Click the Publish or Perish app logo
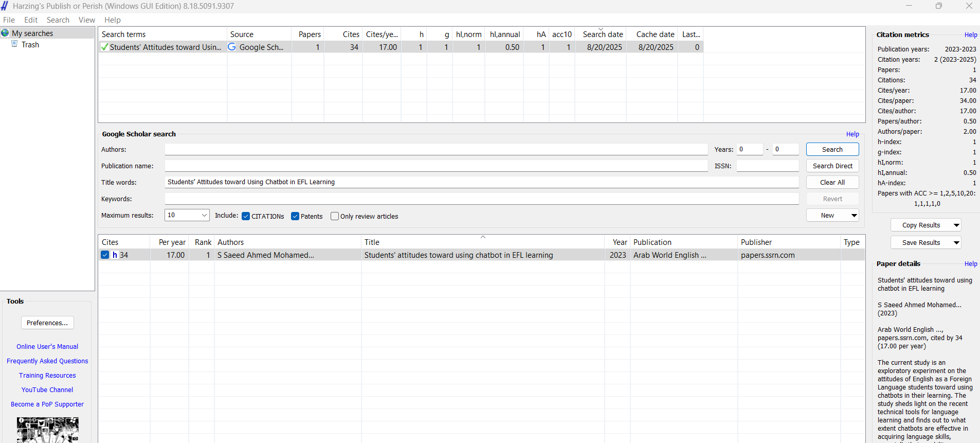The height and width of the screenshot is (443, 980). (5, 6)
